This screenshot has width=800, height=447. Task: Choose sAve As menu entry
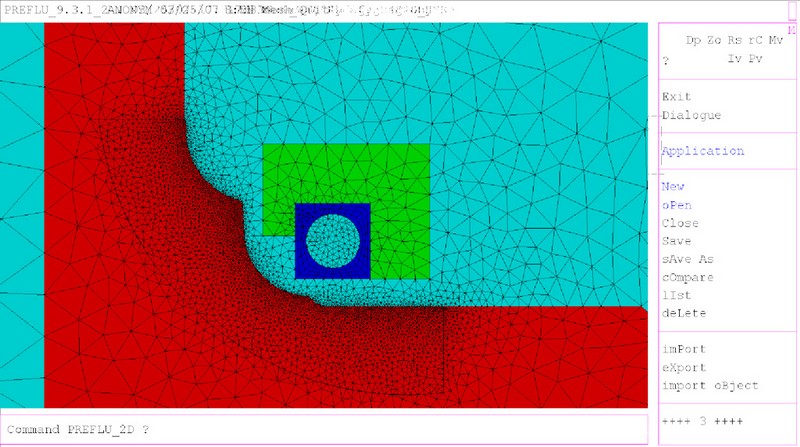tap(688, 259)
